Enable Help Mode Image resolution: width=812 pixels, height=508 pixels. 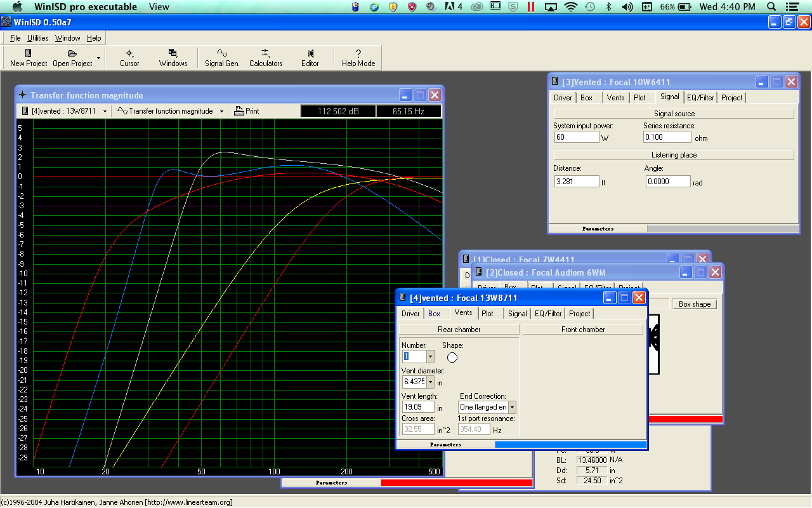click(x=358, y=58)
